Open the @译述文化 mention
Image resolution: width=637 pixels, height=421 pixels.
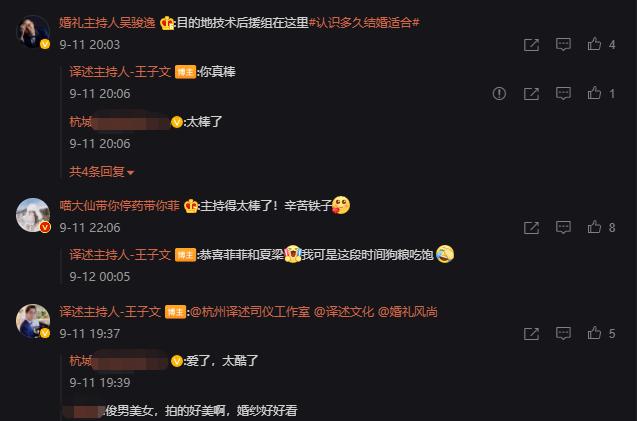pos(344,312)
